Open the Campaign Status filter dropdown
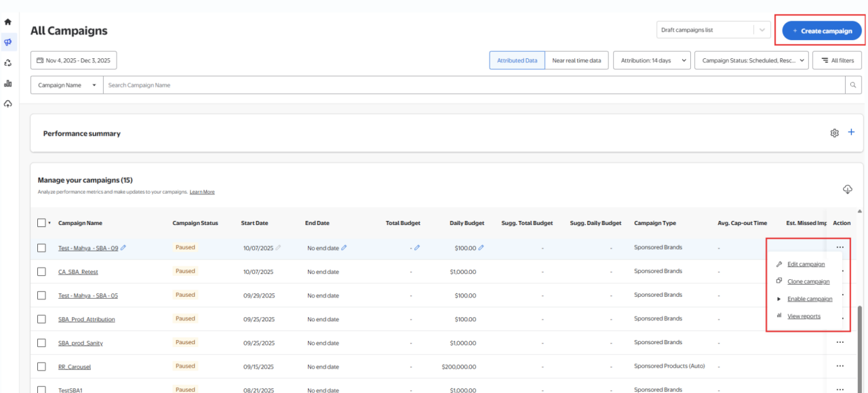This screenshot has height=393, width=868. tap(751, 60)
